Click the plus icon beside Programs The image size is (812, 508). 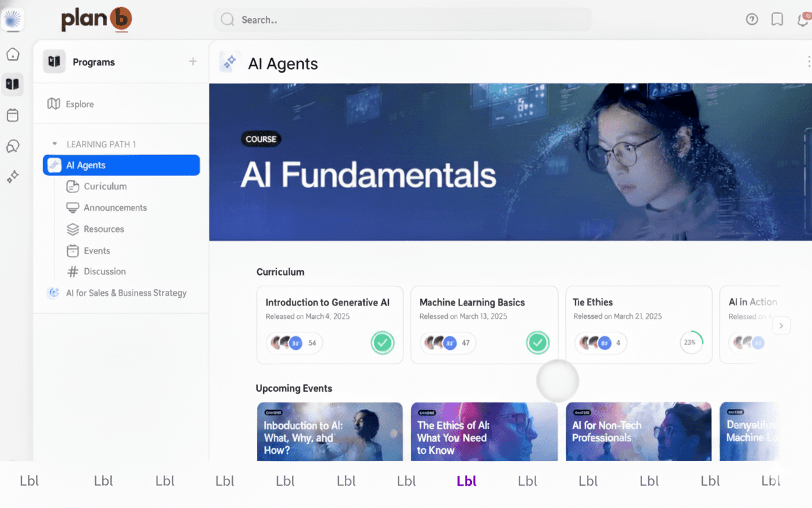point(193,62)
